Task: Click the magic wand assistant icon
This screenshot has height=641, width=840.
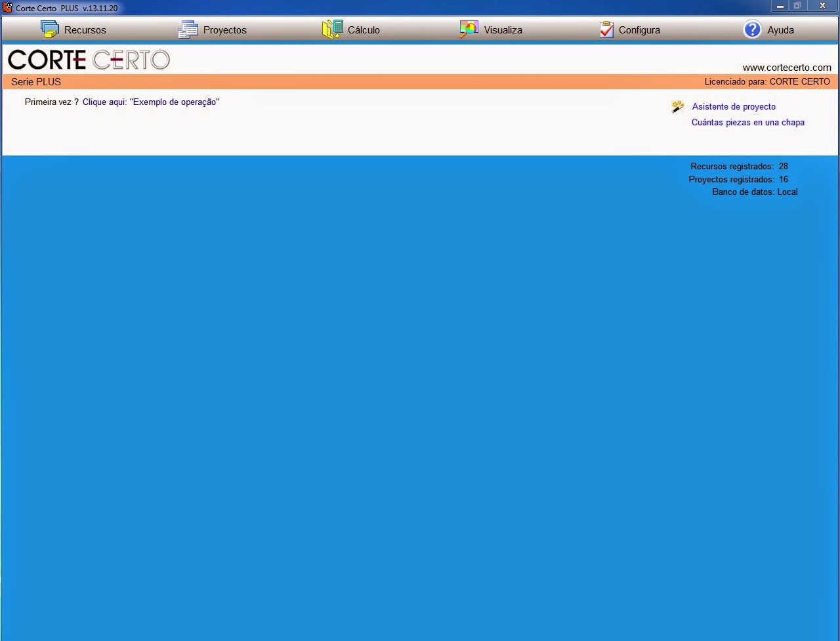Action: point(678,106)
